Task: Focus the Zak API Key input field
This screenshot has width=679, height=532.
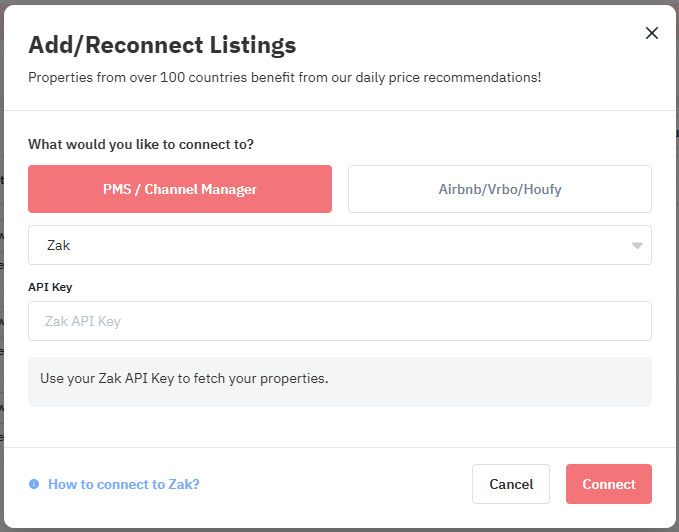Action: click(x=340, y=321)
